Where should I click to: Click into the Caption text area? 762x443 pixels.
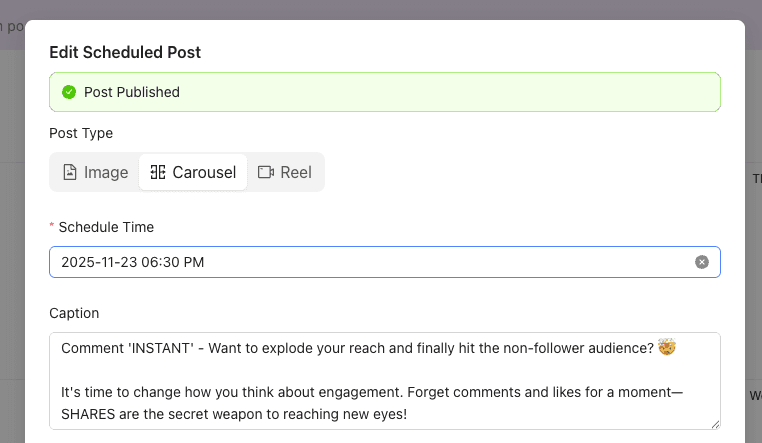384,381
